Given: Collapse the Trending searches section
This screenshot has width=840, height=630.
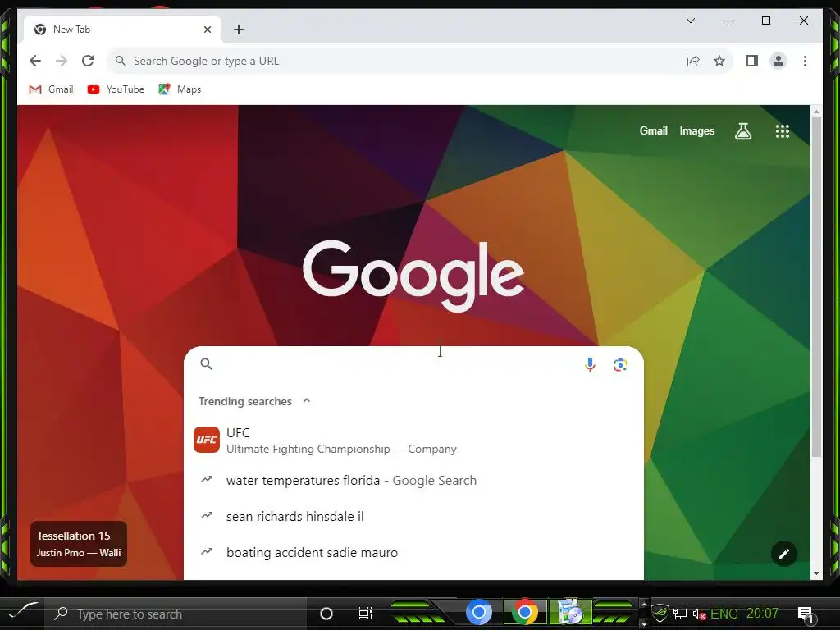Looking at the screenshot, I should point(307,400).
